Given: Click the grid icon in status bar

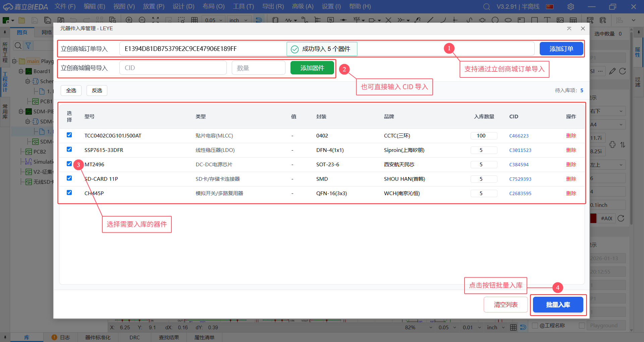Looking at the screenshot, I should tap(513, 327).
